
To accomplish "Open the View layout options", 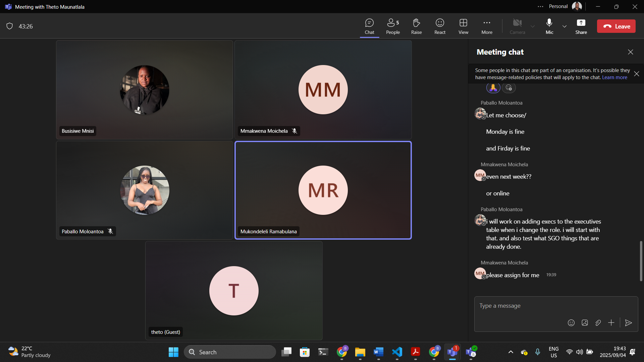I will point(463,26).
